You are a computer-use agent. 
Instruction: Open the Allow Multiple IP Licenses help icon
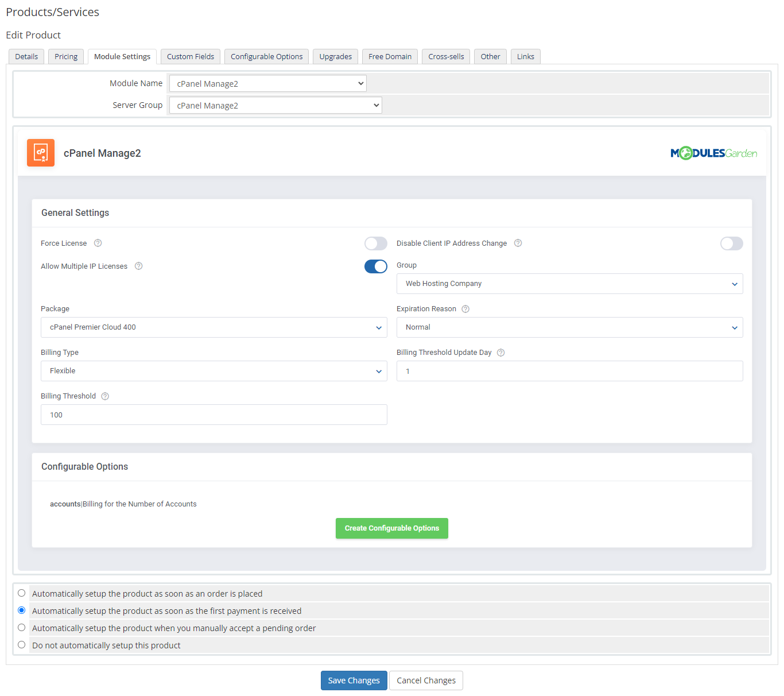(x=138, y=266)
